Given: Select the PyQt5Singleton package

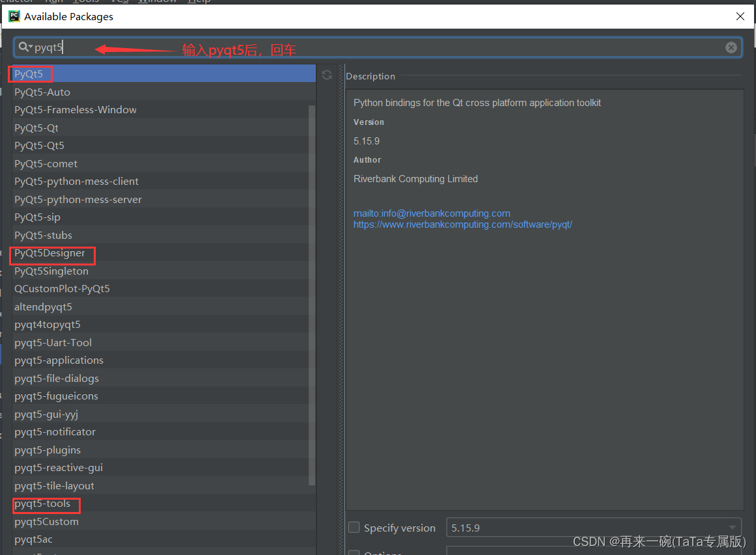Looking at the screenshot, I should [x=164, y=271].
